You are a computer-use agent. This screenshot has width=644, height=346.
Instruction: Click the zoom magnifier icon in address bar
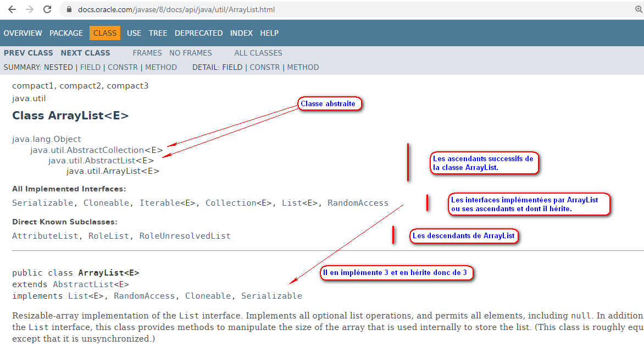click(639, 9)
